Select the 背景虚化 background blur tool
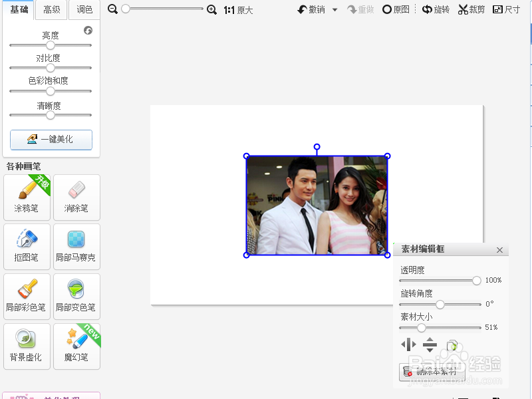532x399 pixels. tap(27, 346)
